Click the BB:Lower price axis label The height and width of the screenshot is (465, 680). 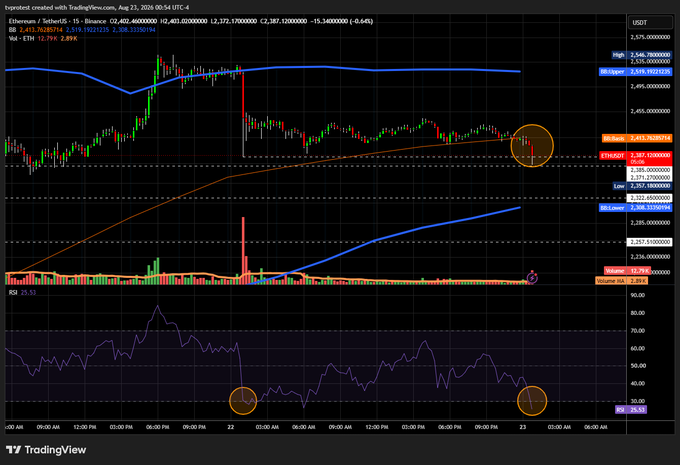click(x=635, y=208)
